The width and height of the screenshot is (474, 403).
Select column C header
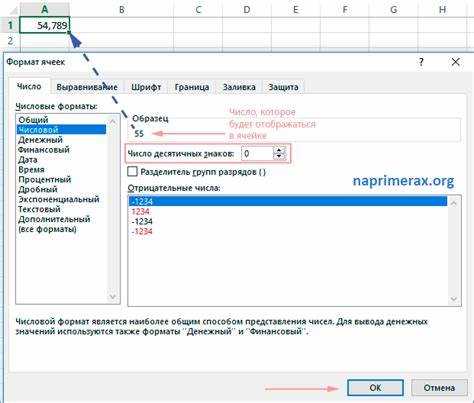pyautogui.click(x=198, y=9)
